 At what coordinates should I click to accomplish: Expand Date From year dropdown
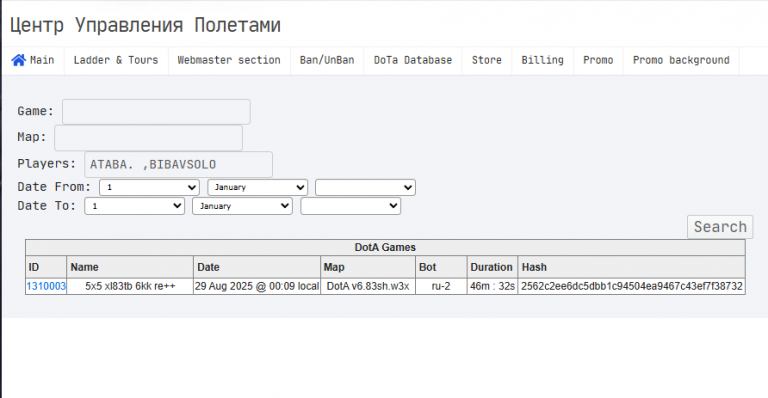(365, 187)
